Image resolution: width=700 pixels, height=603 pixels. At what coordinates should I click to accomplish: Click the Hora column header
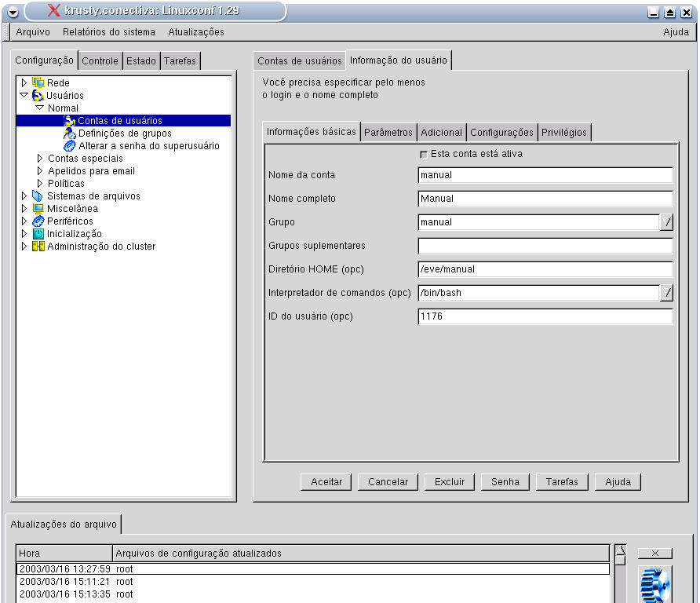(64, 553)
